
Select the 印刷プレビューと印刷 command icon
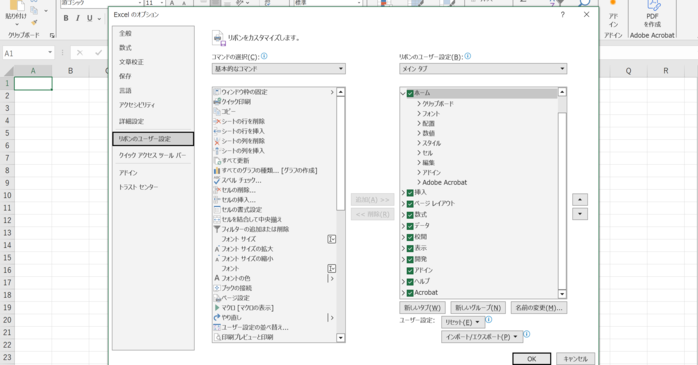click(217, 337)
